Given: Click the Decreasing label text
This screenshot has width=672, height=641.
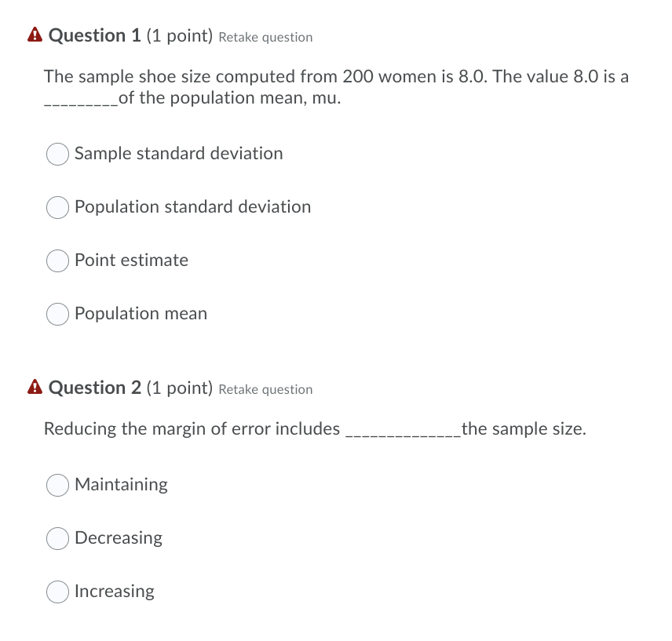Looking at the screenshot, I should coord(118,538).
